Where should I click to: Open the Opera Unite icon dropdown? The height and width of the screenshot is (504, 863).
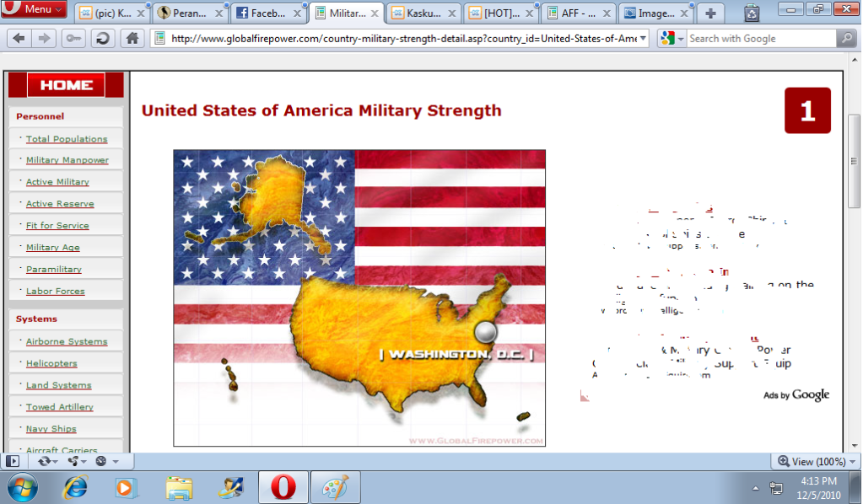click(75, 461)
